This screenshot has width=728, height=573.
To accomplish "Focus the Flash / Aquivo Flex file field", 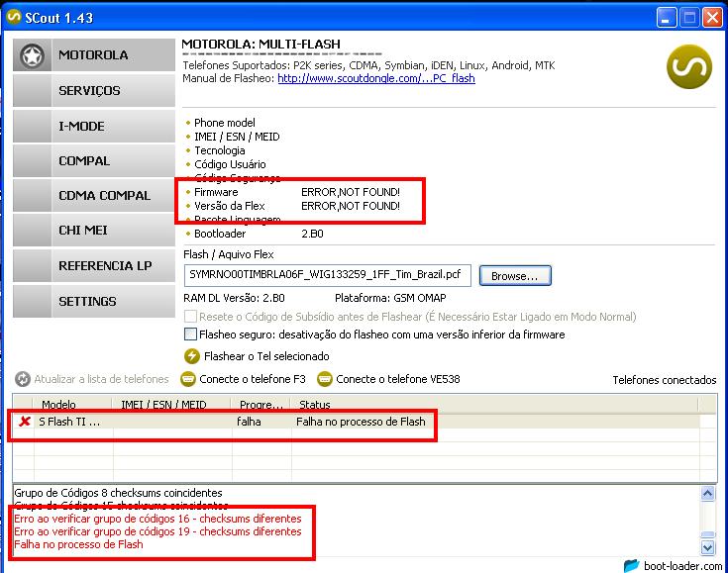I will point(327,275).
